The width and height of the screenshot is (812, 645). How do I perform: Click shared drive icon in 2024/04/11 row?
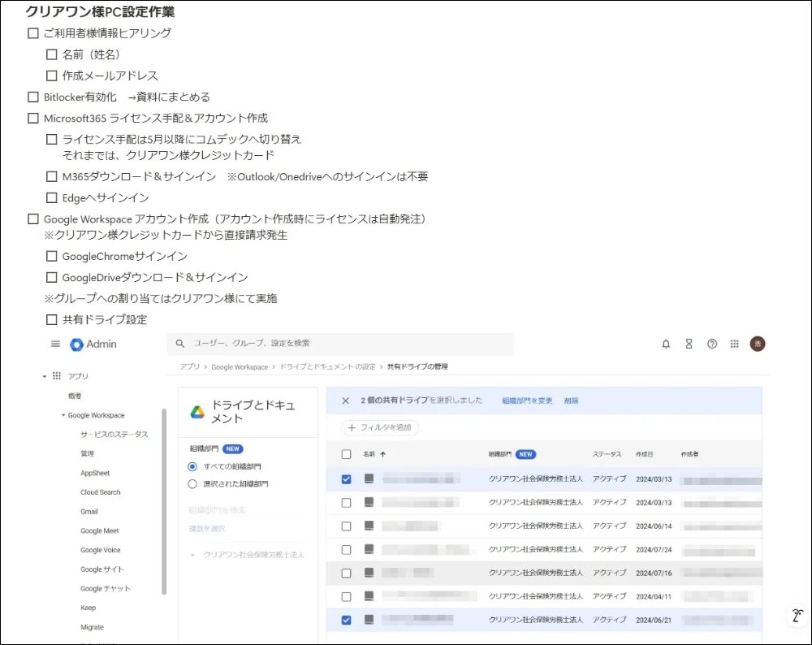[x=369, y=596]
